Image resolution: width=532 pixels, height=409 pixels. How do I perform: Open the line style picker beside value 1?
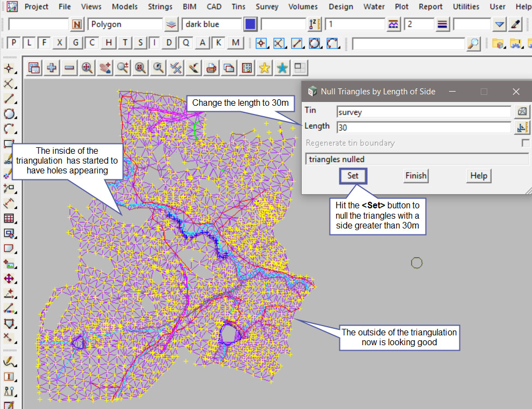click(x=393, y=25)
